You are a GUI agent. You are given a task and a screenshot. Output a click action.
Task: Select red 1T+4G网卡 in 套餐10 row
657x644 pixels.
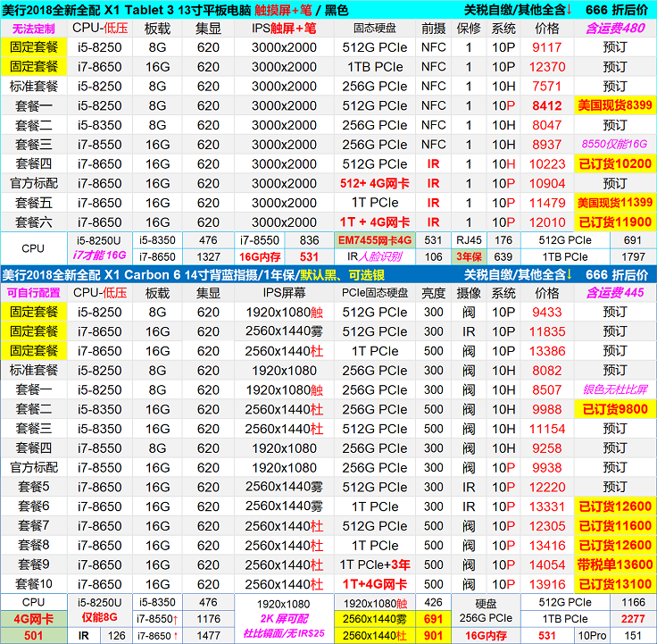click(375, 584)
